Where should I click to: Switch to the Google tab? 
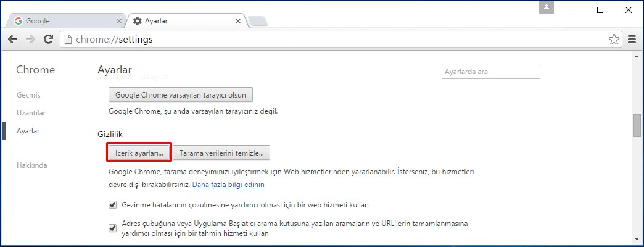(62, 21)
